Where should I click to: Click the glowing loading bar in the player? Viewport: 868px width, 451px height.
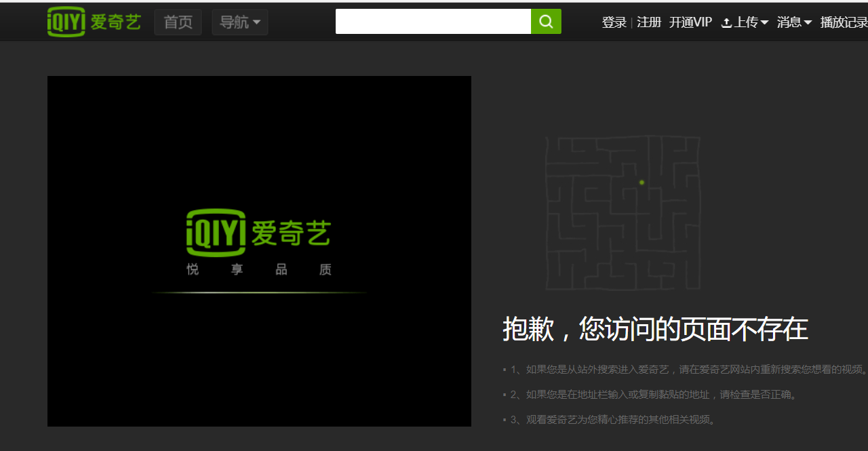point(258,292)
